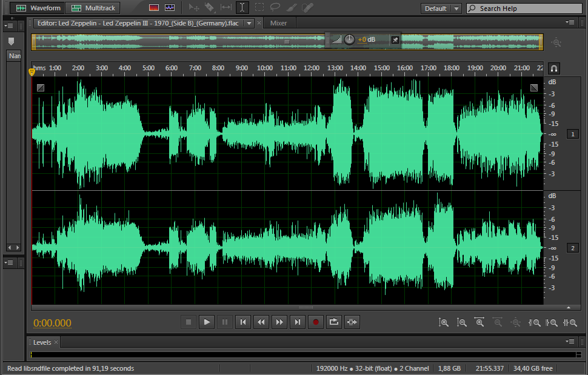
Task: Pause playback
Action: click(225, 322)
